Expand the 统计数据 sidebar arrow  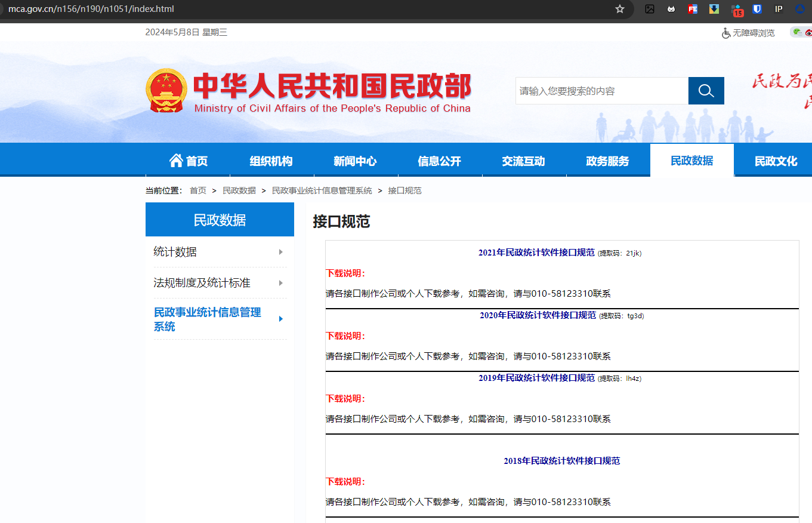(280, 252)
